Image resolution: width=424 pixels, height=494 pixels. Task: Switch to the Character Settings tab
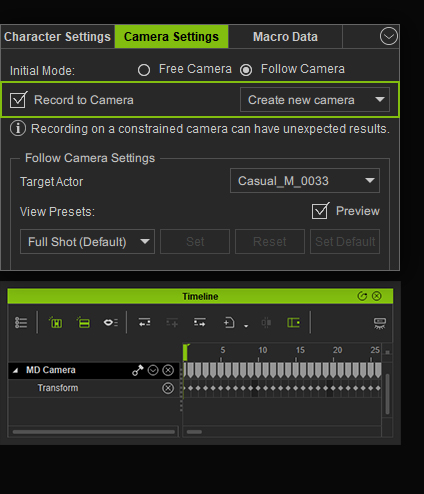coord(58,37)
